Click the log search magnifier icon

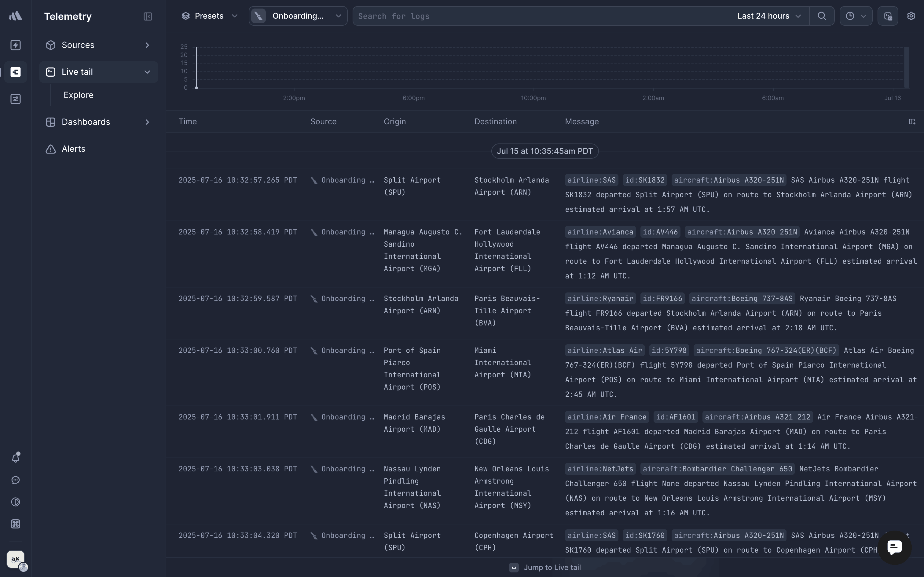coord(822,16)
